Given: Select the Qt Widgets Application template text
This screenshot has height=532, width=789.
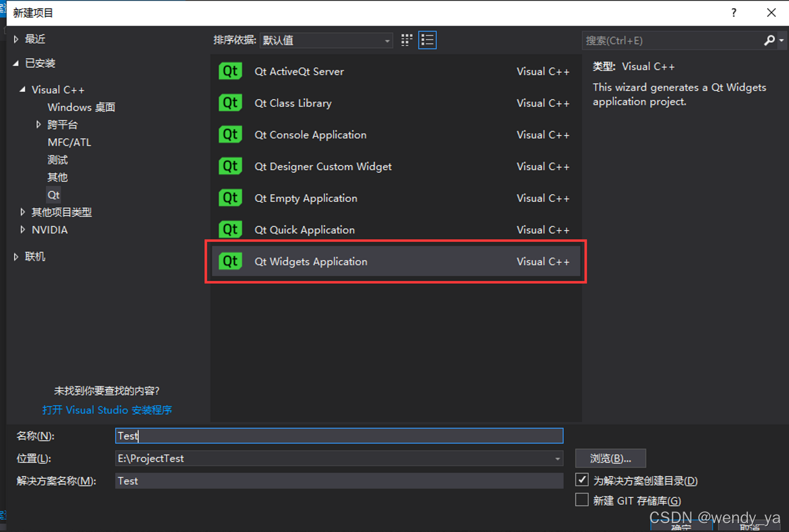Looking at the screenshot, I should [x=310, y=261].
